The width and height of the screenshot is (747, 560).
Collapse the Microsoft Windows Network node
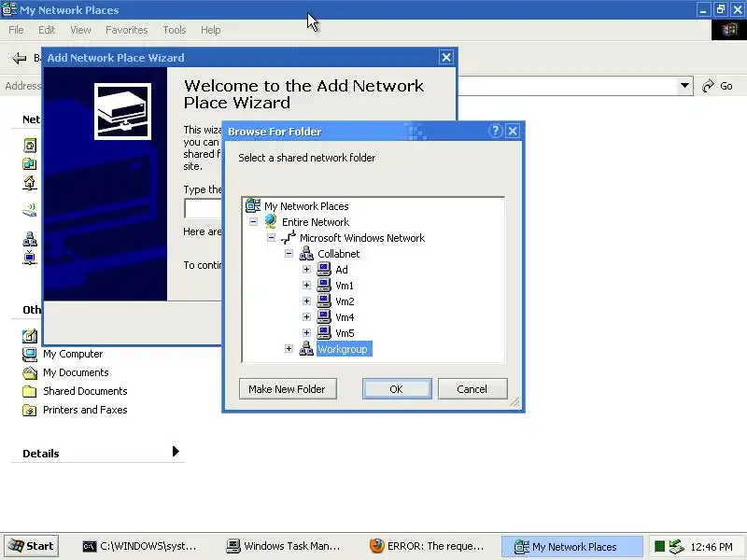pos(271,237)
